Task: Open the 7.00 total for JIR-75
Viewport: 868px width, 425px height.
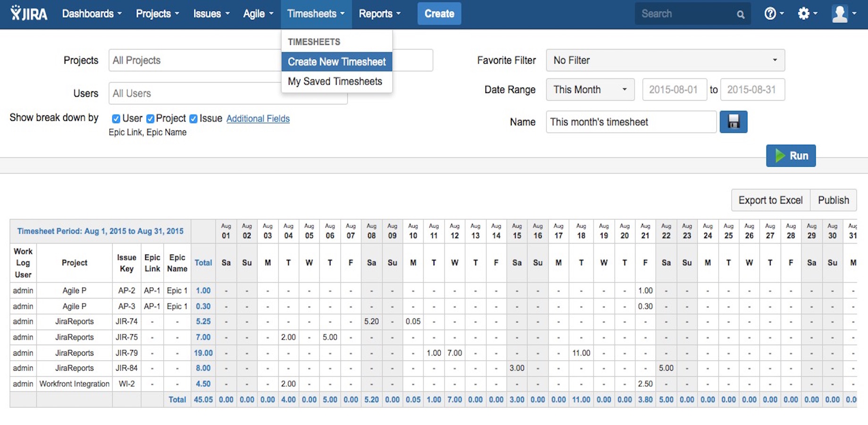Action: click(203, 337)
